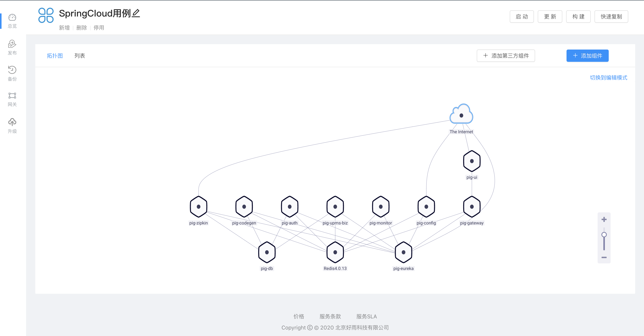The height and width of the screenshot is (336, 644).
Task: Click the blue 添加组件 button
Action: (x=587, y=55)
